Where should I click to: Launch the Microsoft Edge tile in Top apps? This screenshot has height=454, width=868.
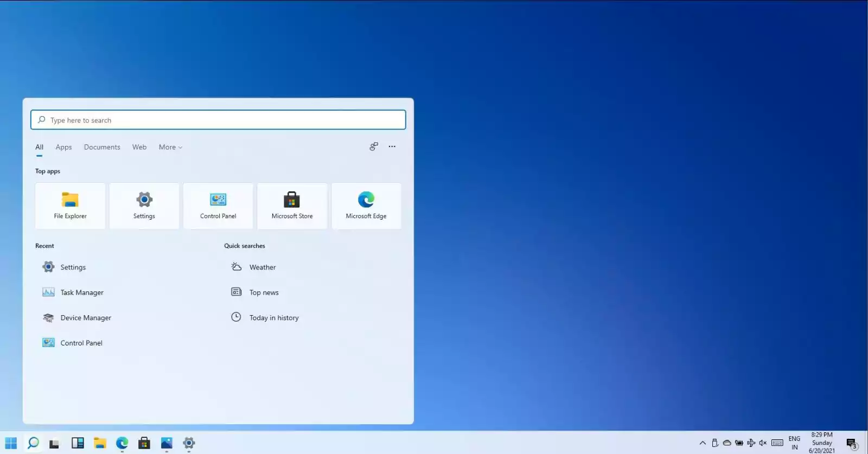pyautogui.click(x=366, y=206)
